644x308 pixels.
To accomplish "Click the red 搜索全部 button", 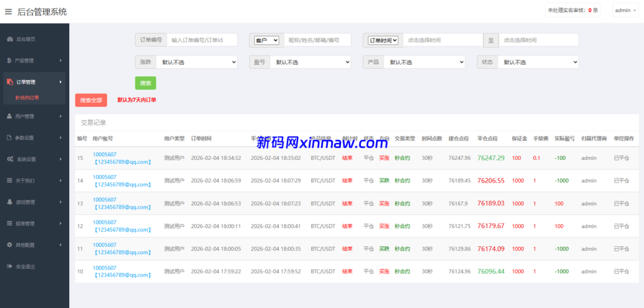I will click(x=91, y=100).
